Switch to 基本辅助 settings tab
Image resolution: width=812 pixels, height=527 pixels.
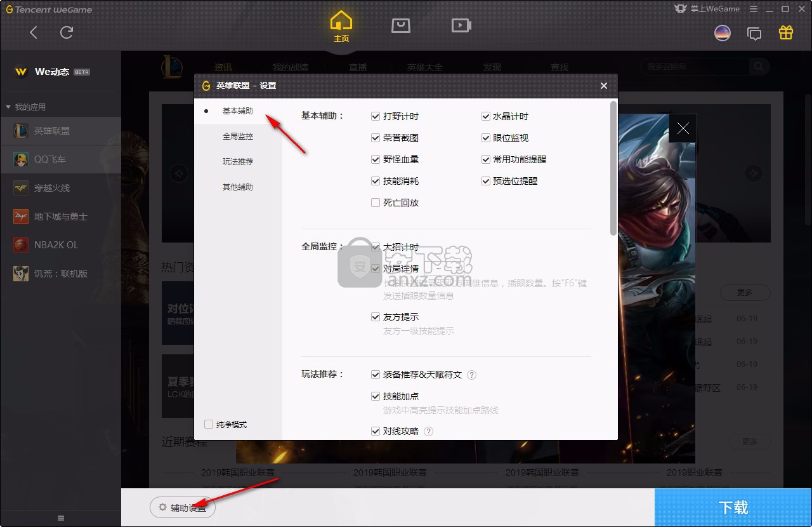238,111
